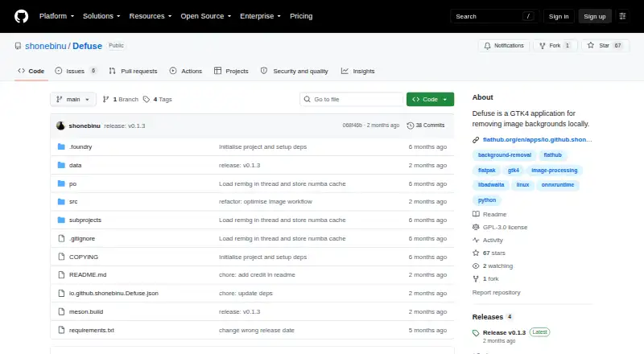Open the Insights tab
The height and width of the screenshot is (354, 644).
(x=357, y=71)
